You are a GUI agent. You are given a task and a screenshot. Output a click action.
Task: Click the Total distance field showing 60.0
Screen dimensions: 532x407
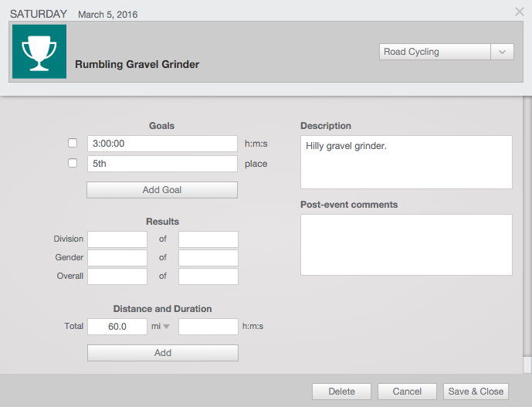[117, 327]
